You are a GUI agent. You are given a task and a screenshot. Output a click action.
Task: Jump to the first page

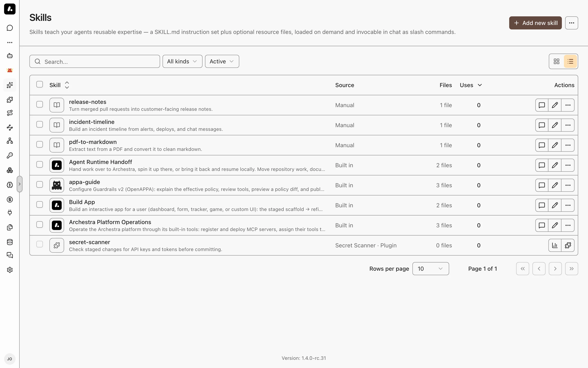point(523,269)
